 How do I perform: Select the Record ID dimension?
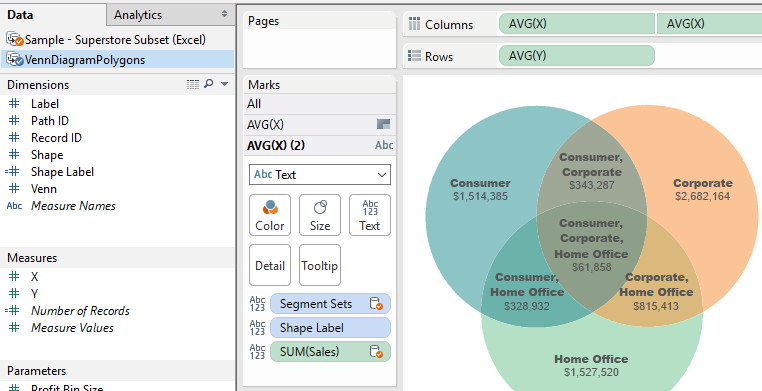pyautogui.click(x=56, y=138)
